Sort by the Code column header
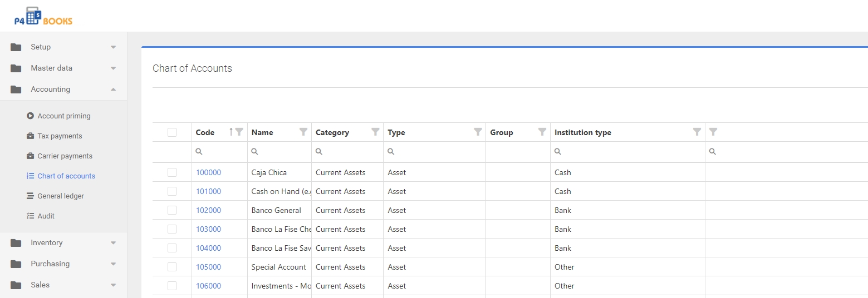The height and width of the screenshot is (298, 868). coord(205,132)
